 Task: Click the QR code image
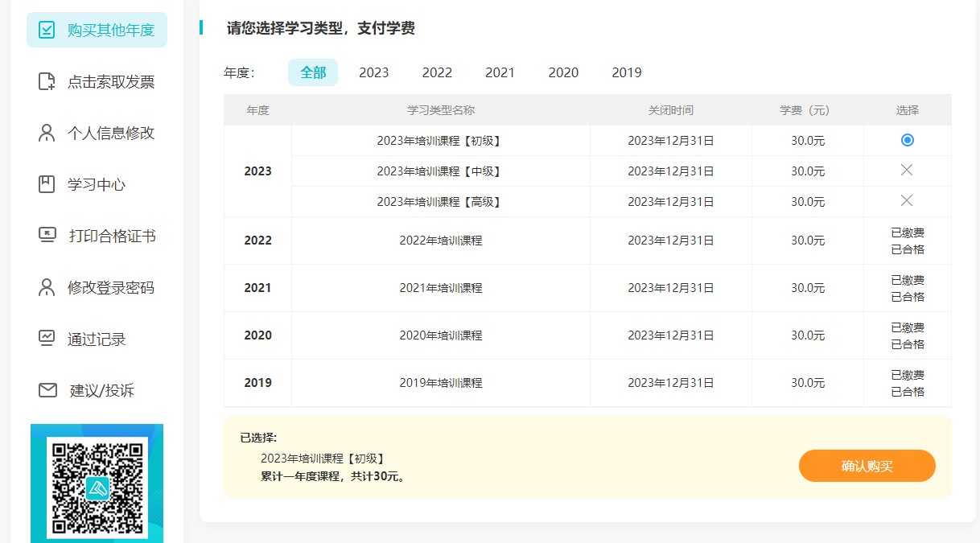point(97,487)
